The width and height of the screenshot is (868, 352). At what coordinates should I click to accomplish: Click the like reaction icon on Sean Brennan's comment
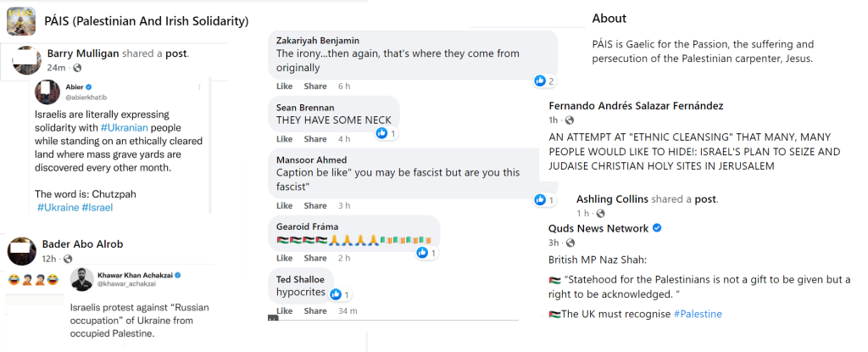click(382, 133)
